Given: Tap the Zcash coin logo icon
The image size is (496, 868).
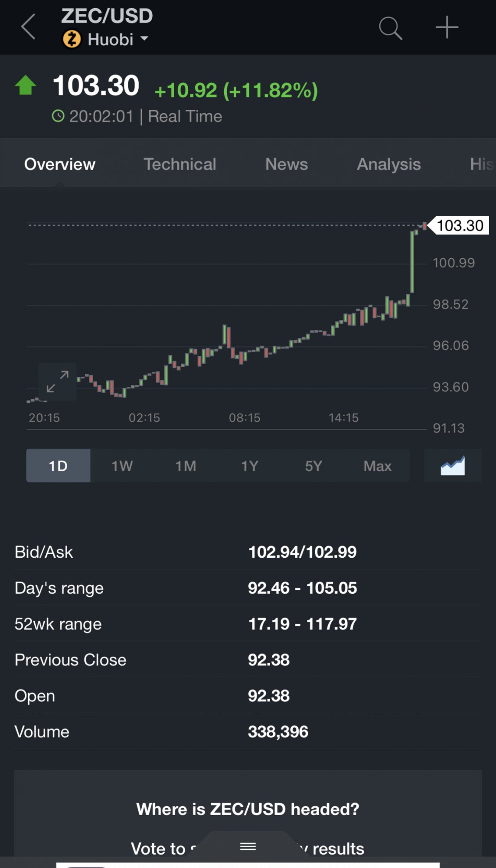Looking at the screenshot, I should [72, 39].
